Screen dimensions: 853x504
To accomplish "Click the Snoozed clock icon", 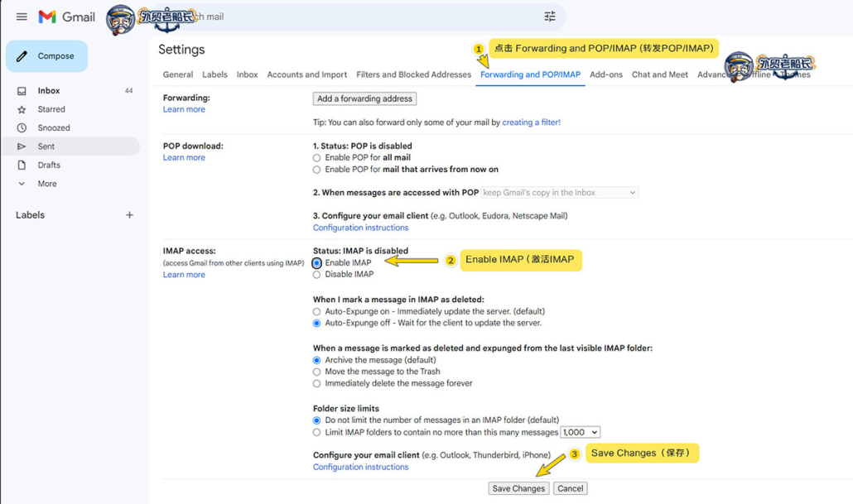I will tap(22, 127).
